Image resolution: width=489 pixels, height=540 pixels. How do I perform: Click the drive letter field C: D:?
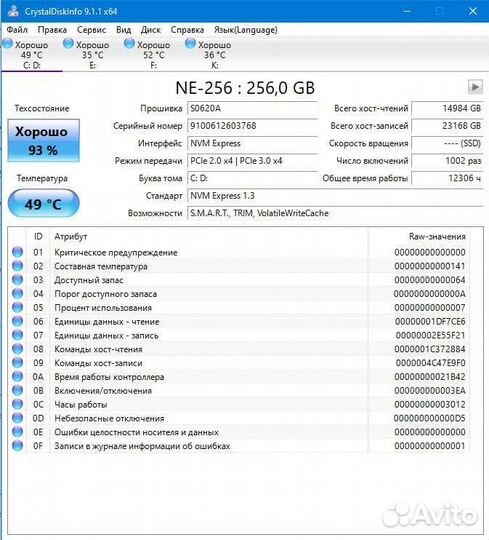point(252,178)
